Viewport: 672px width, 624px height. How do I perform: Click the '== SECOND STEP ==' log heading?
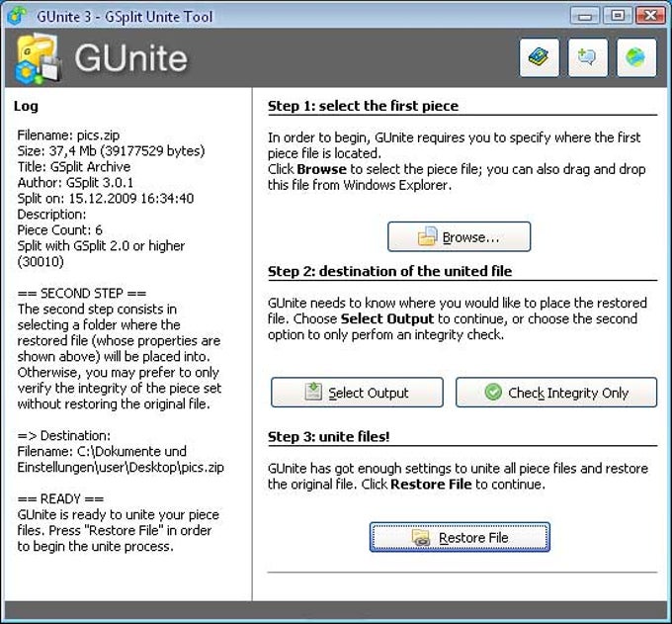tap(82, 294)
